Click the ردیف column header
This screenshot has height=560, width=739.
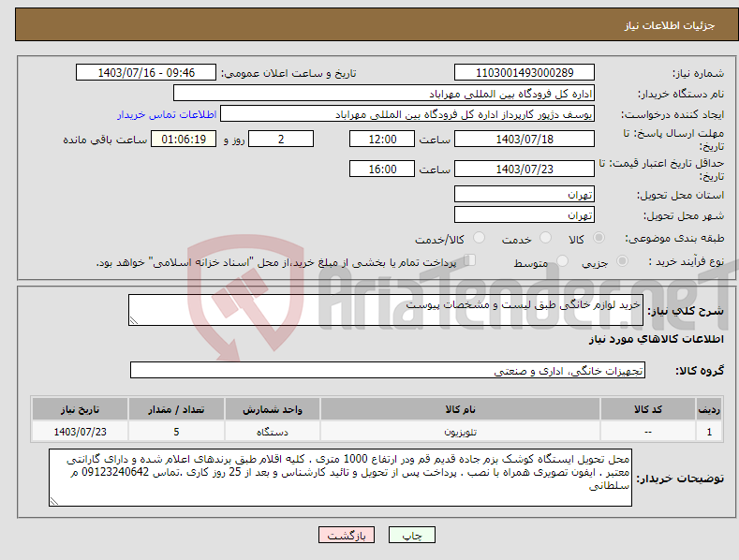click(709, 409)
